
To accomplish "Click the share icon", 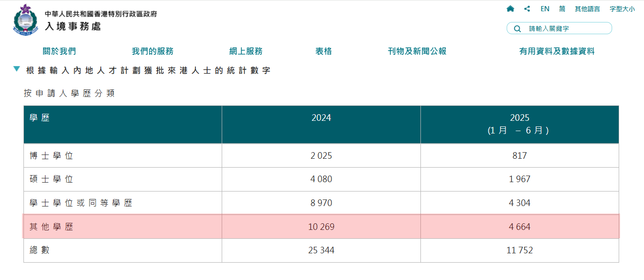I will pos(527,9).
